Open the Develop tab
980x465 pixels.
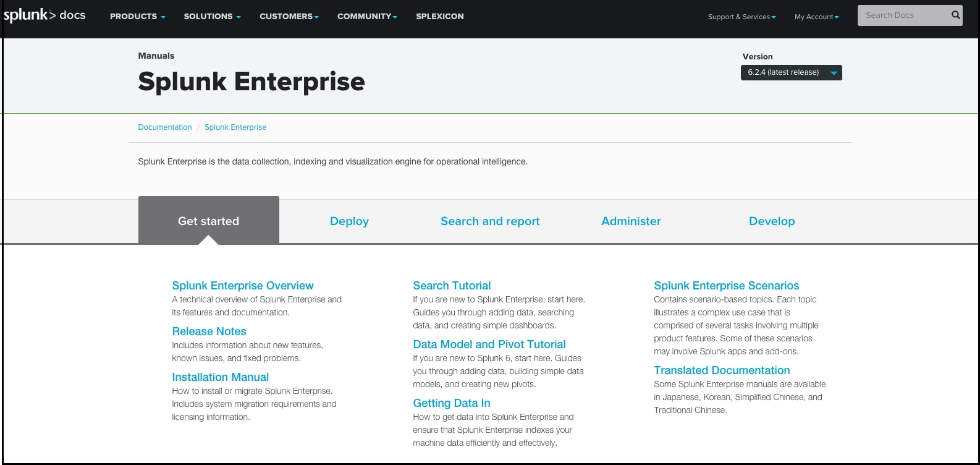[x=772, y=221]
